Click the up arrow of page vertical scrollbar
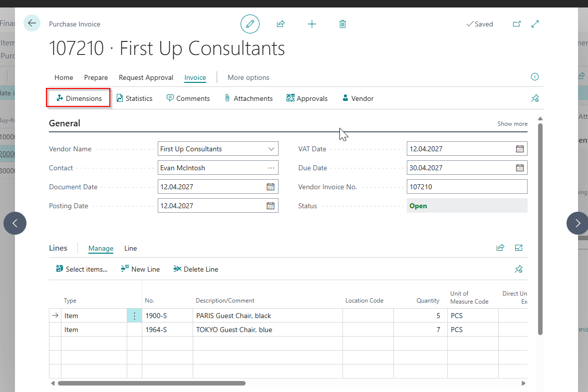The width and height of the screenshot is (588, 392). (x=540, y=119)
